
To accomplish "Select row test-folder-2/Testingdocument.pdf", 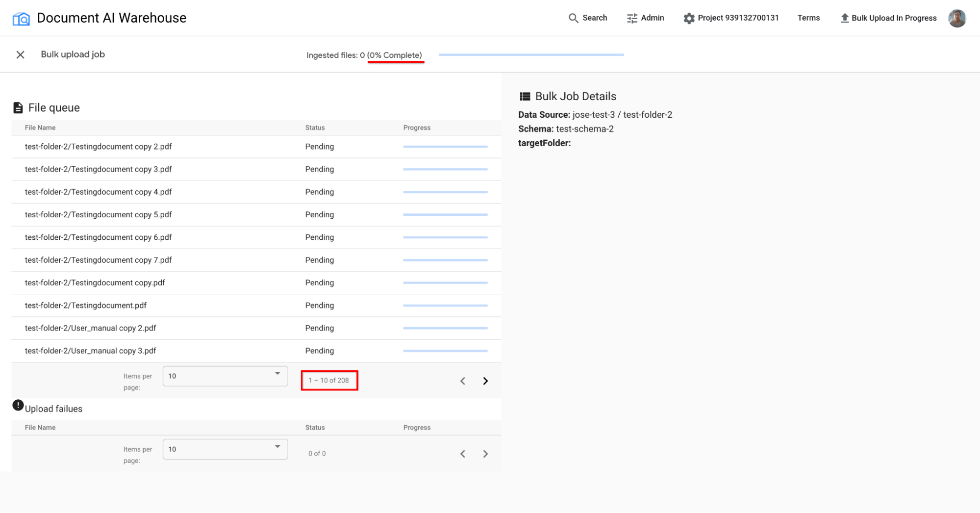I will click(x=256, y=306).
